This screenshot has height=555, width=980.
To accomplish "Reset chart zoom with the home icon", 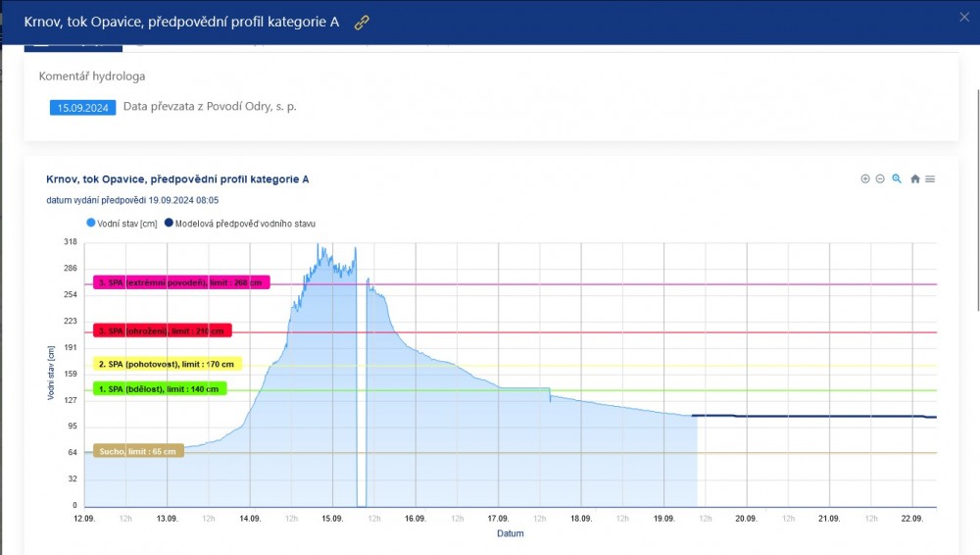I will (915, 179).
